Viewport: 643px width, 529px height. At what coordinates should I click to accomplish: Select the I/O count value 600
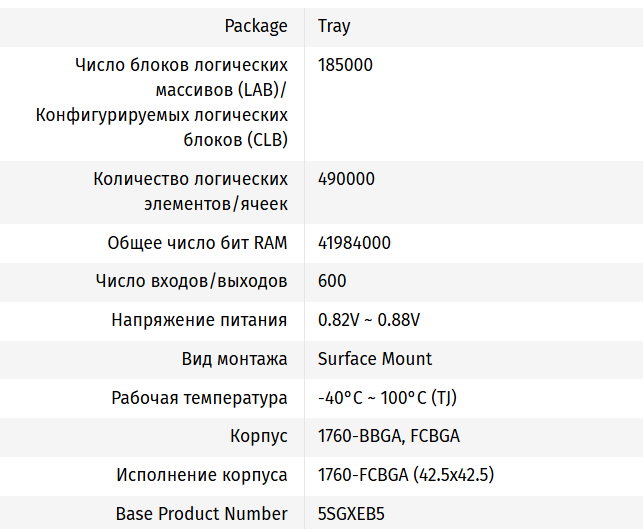point(332,281)
